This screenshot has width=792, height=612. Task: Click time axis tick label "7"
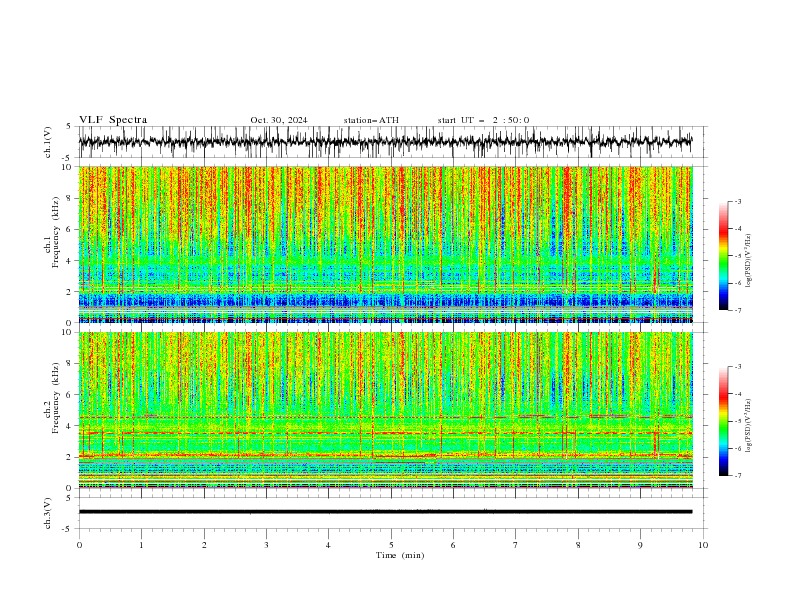point(516,545)
